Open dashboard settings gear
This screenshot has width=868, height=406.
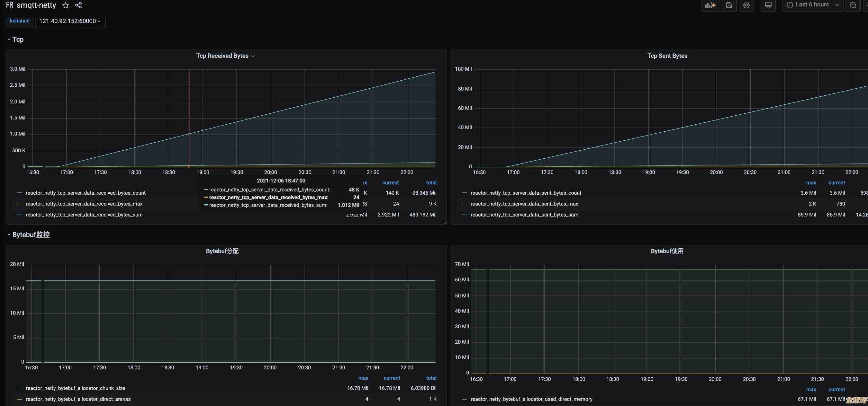(746, 5)
